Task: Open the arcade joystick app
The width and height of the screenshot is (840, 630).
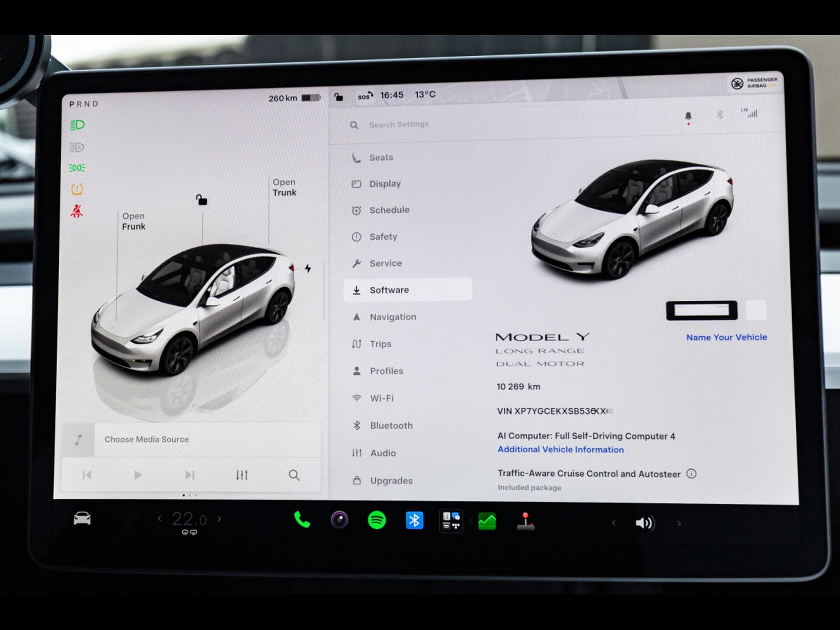Action: 525,522
